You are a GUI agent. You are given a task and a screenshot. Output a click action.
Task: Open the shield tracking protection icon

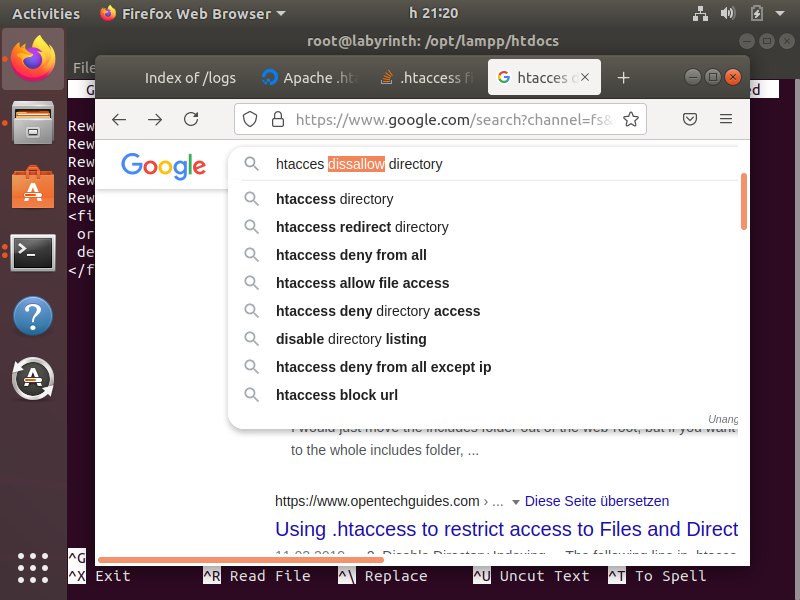(250, 119)
